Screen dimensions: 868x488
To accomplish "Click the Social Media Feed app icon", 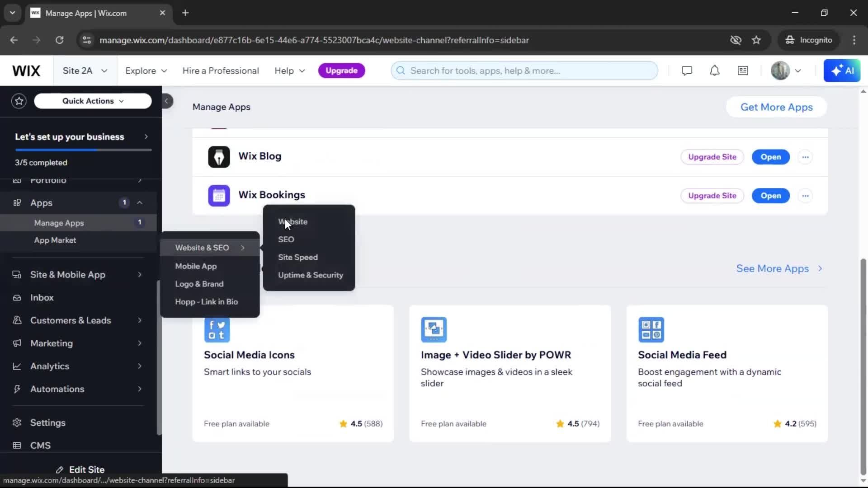I will coord(651,330).
